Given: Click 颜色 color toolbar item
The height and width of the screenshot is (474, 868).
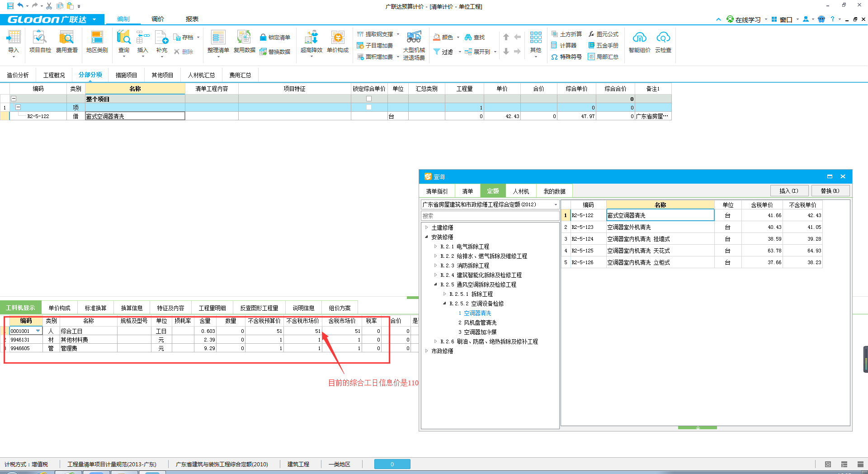Looking at the screenshot, I should (x=447, y=38).
